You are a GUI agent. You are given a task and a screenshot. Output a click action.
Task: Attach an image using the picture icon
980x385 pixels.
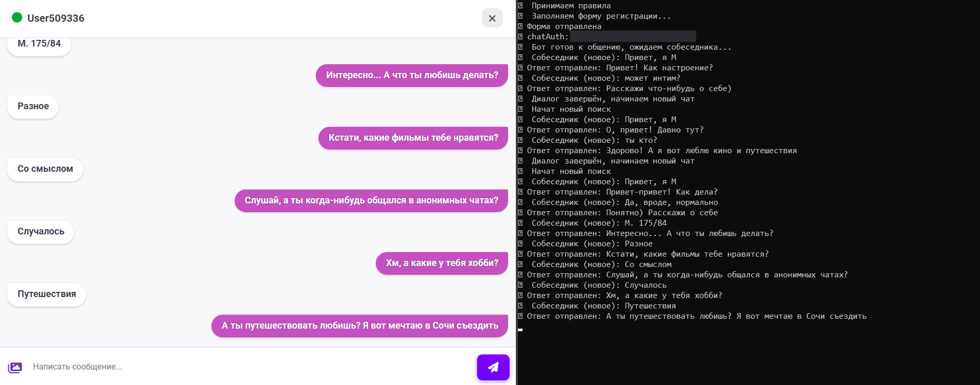click(15, 367)
